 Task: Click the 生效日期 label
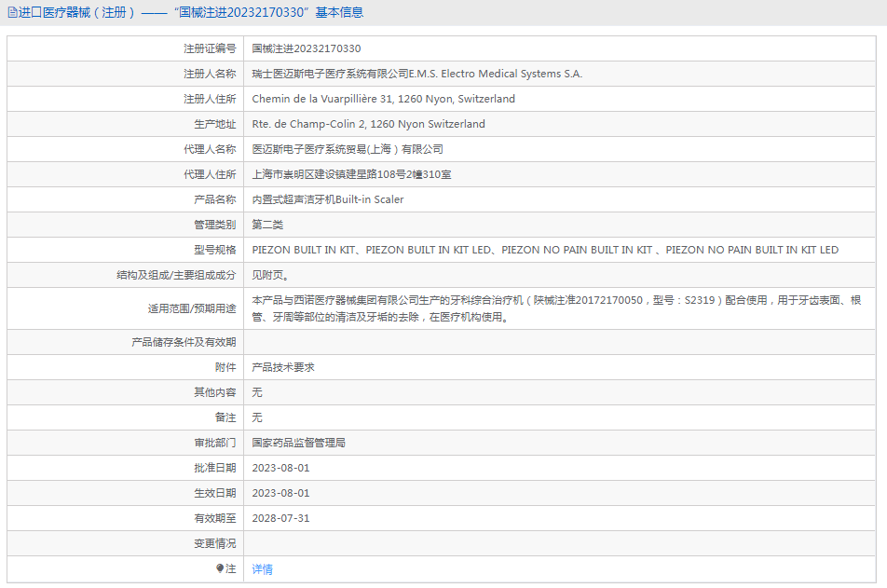tap(215, 493)
